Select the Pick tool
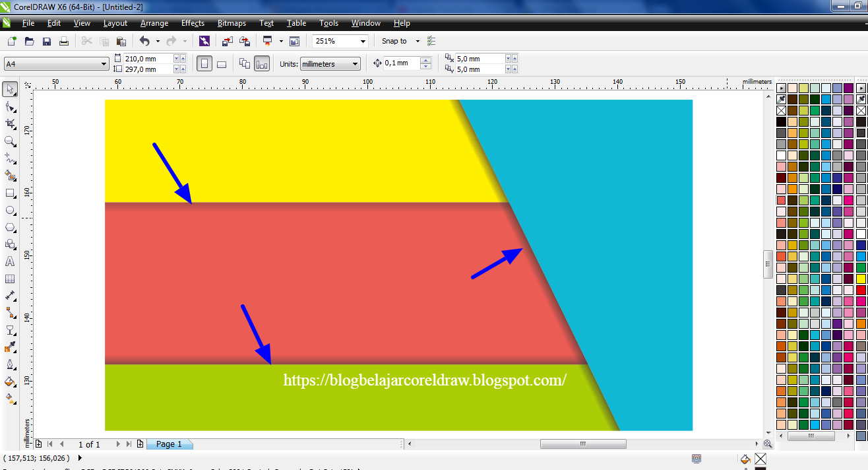This screenshot has height=470, width=868. 9,88
